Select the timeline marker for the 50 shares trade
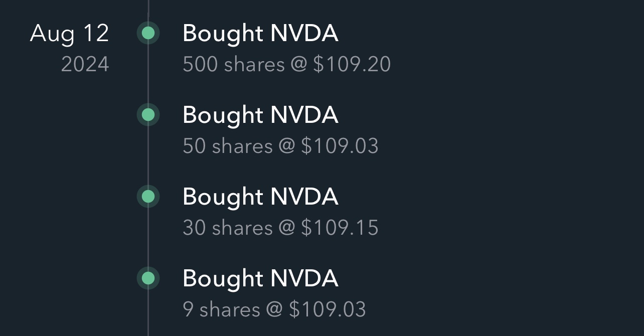Image resolution: width=644 pixels, height=336 pixels. (148, 115)
